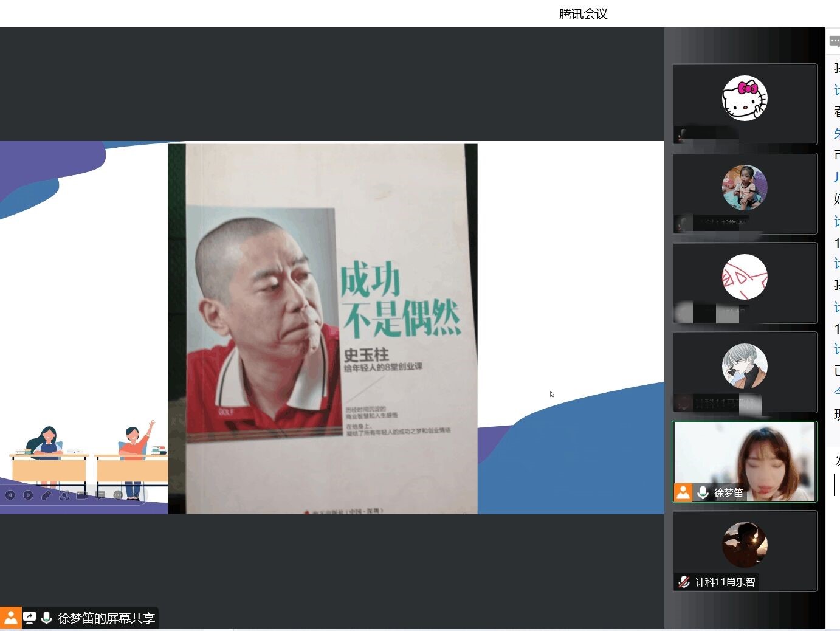Click the screen-share icon in the bottom-left label

(x=29, y=618)
